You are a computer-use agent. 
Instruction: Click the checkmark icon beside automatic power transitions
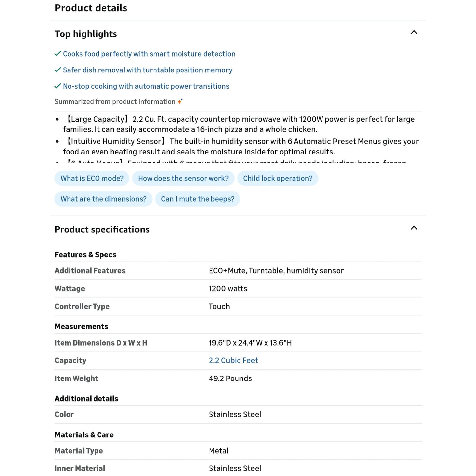pos(58,86)
